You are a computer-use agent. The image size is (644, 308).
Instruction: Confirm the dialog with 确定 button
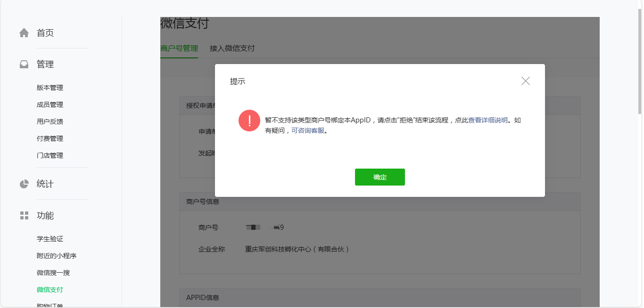(380, 177)
